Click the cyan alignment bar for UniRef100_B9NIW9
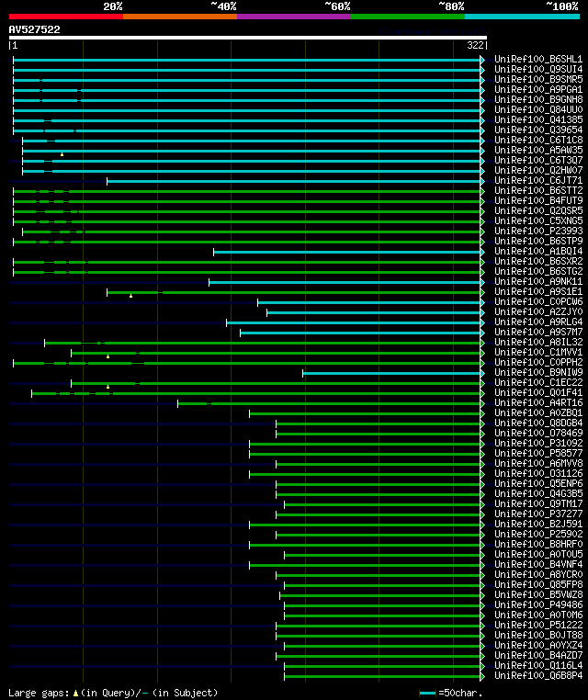The height and width of the screenshot is (700, 588). 392,374
